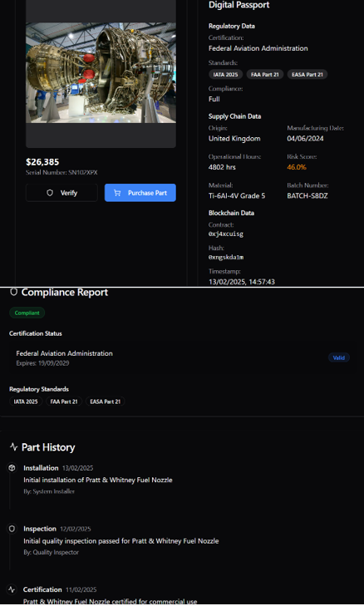Screen dimensions: 364x606
Task: Select IATA 2025 tag in Digital Passport
Action: pyautogui.click(x=226, y=75)
